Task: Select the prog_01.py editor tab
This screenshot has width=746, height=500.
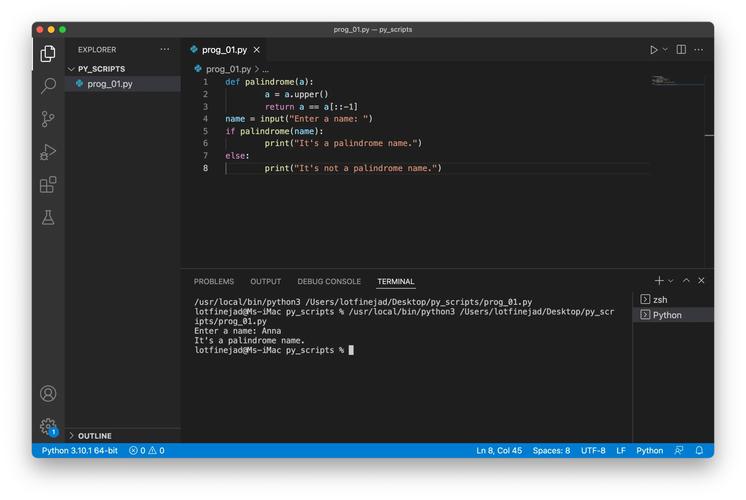Action: (x=224, y=49)
